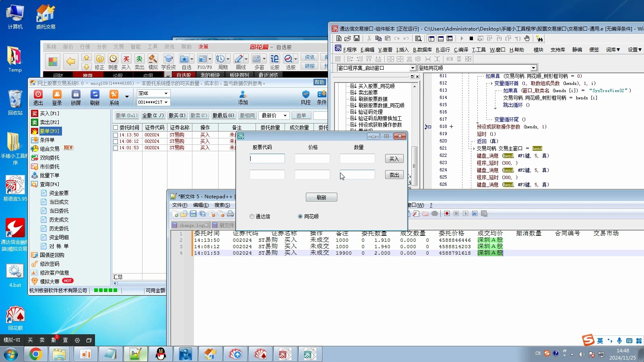This screenshot has width=644, height=362.
Task: Open the 词库 dropdown in 易语言 menu
Action: coord(613,50)
